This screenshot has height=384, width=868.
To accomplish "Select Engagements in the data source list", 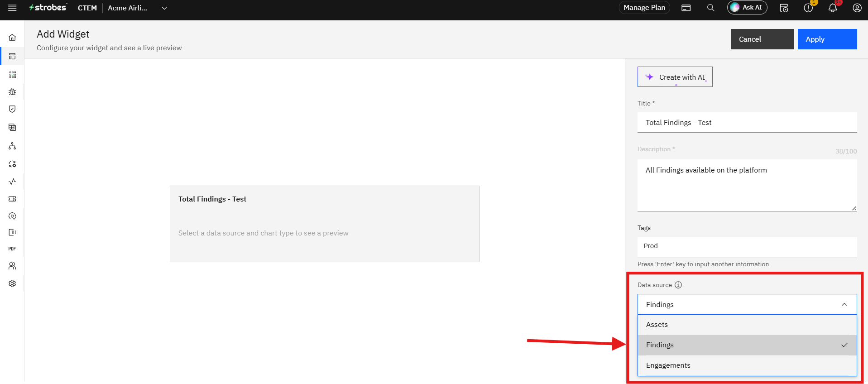I will [747, 365].
